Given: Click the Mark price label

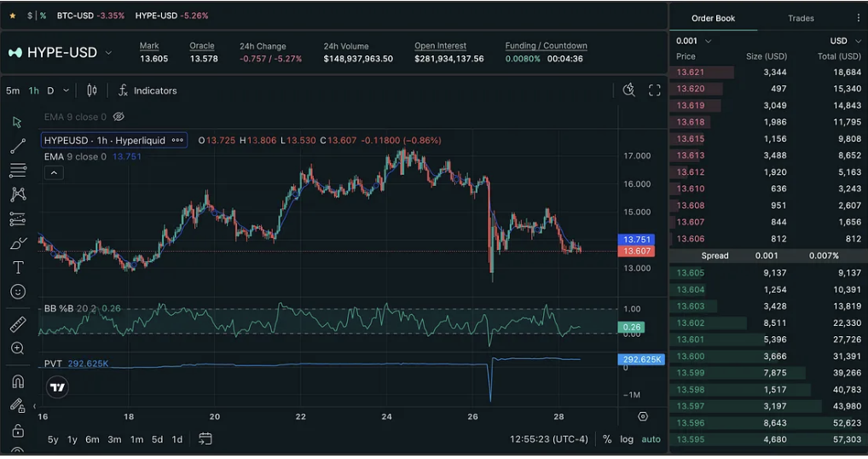Looking at the screenshot, I should 149,46.
